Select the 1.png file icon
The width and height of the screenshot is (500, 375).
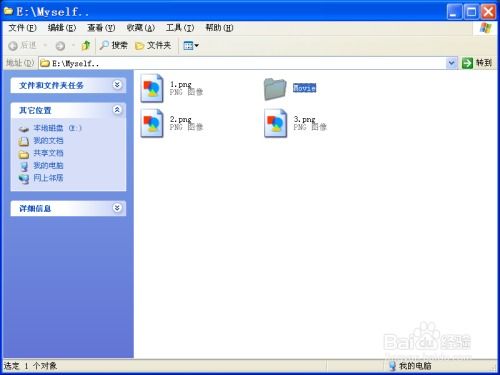click(x=152, y=88)
